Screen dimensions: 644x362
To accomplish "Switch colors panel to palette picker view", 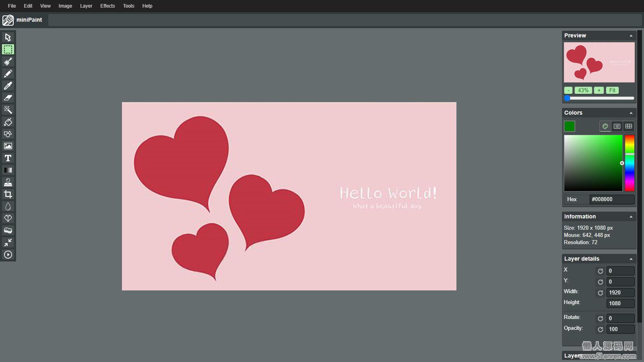I will (x=605, y=126).
